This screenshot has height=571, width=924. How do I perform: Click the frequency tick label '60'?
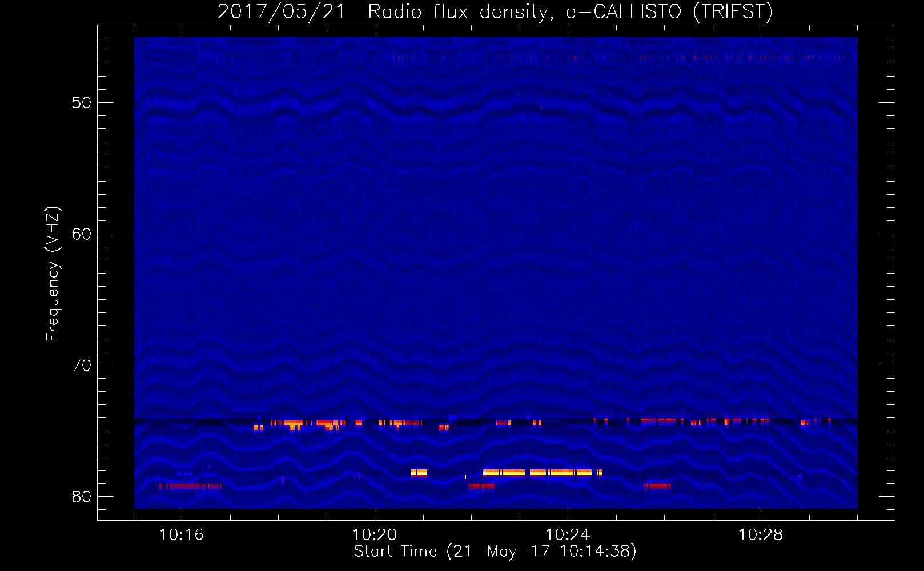coord(82,234)
